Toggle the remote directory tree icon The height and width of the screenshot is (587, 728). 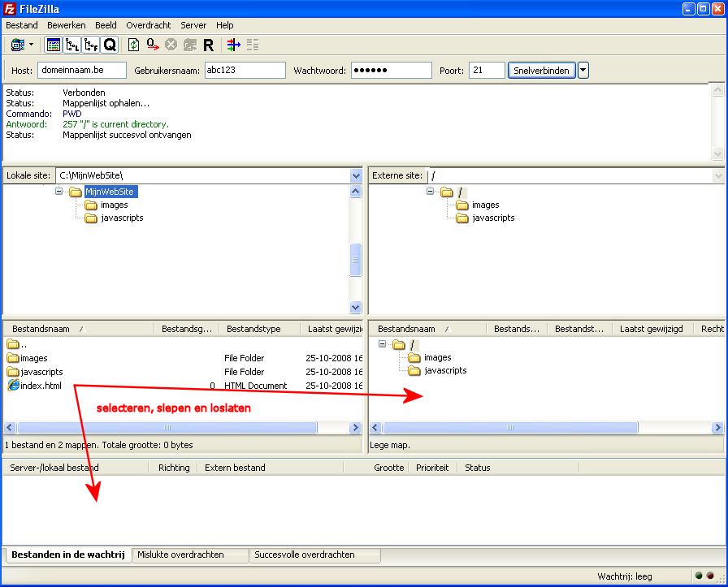click(91, 45)
